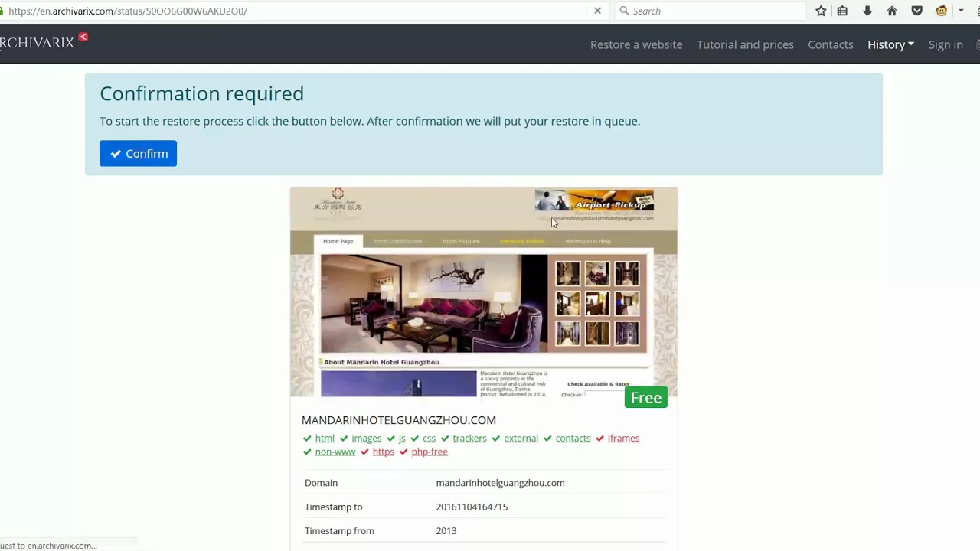Screen dimensions: 980x551
Task: Select domain value mandarinhotelguangzhou.com
Action: click(x=500, y=483)
